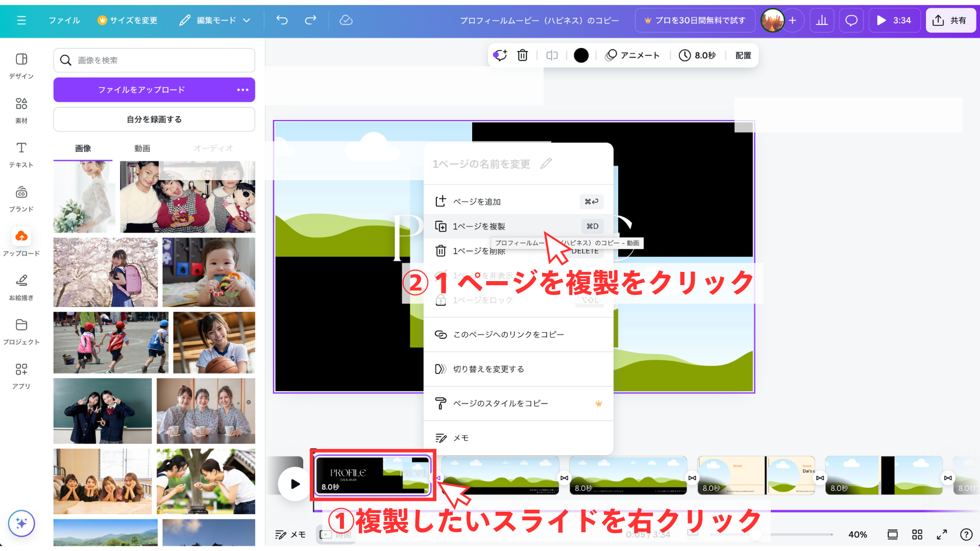This screenshot has height=551, width=980.
Task: Choose メモ from context menu
Action: [519, 438]
